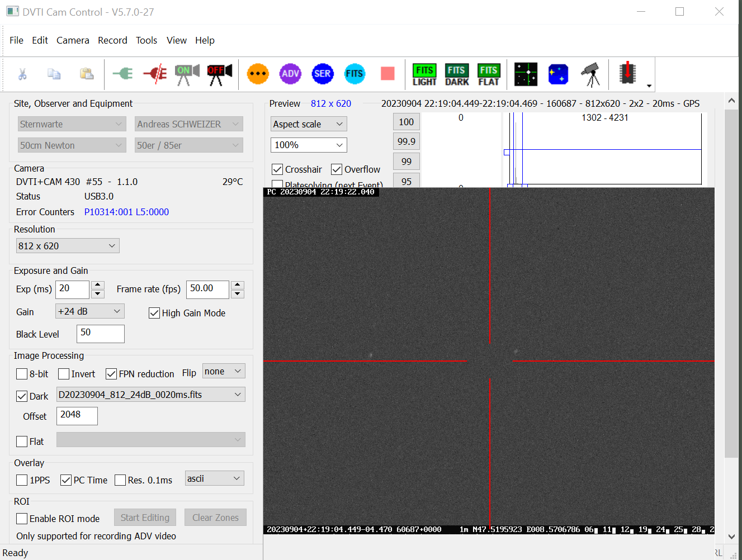Image resolution: width=742 pixels, height=560 pixels.
Task: Open the Aspect scale dropdown
Action: click(x=308, y=124)
